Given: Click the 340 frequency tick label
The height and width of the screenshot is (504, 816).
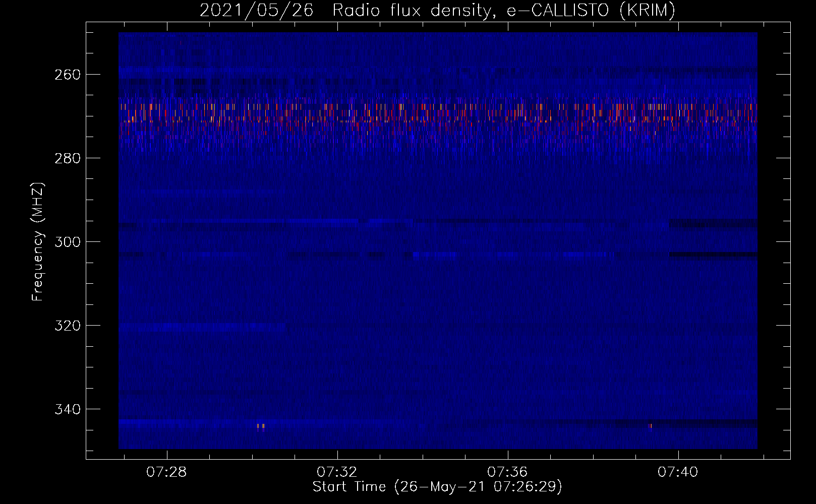Looking at the screenshot, I should point(68,409).
